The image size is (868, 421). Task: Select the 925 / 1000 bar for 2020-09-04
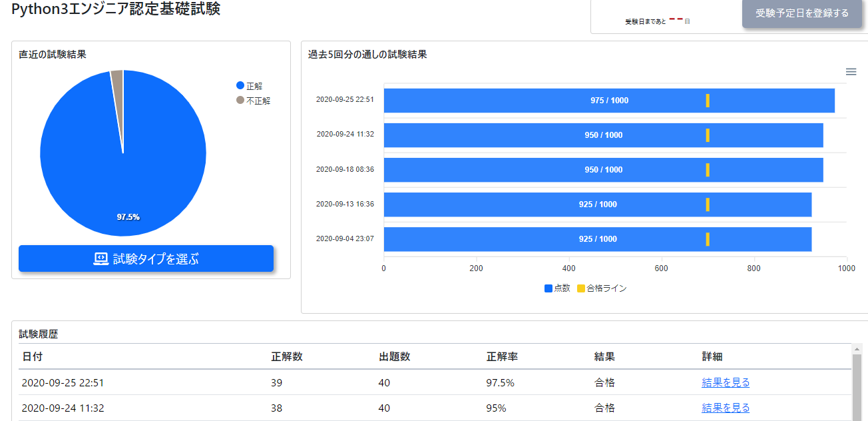point(598,239)
